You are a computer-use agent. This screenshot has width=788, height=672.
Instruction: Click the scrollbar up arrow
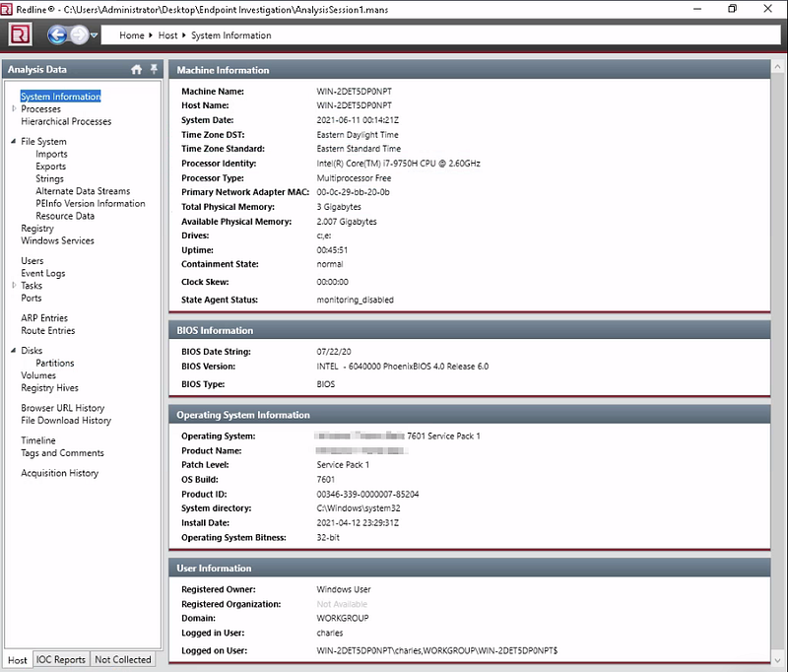click(x=777, y=66)
